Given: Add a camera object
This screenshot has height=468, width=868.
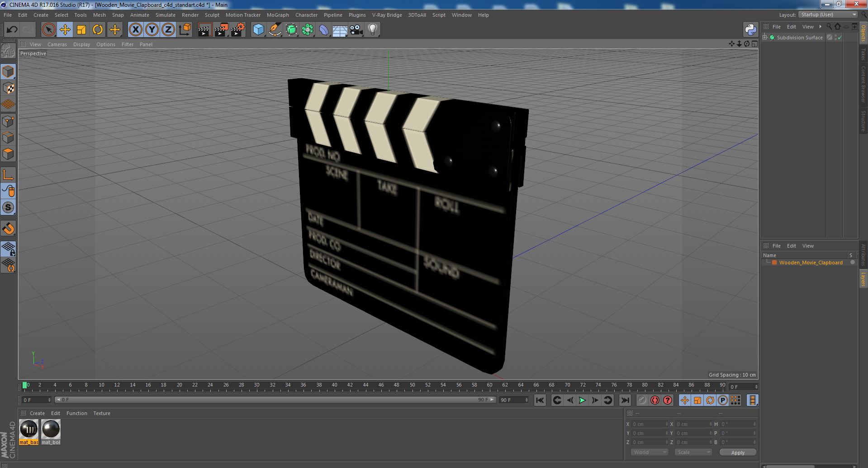Looking at the screenshot, I should [356, 30].
